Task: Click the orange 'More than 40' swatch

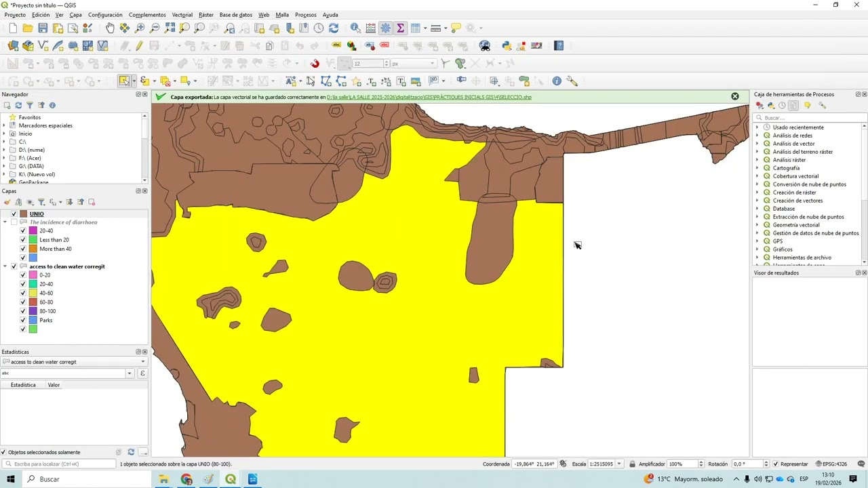Action: coord(33,249)
